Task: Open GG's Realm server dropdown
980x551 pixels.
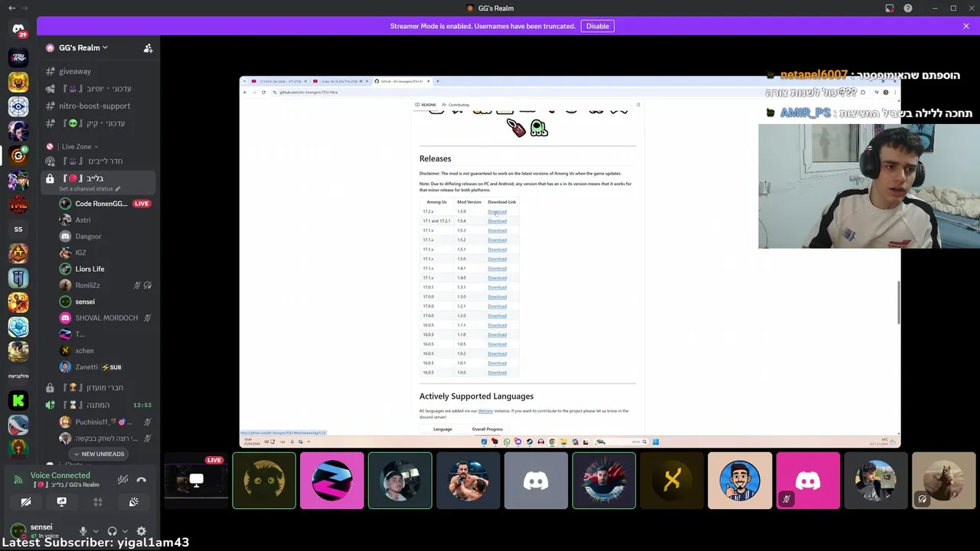Action: click(77, 47)
